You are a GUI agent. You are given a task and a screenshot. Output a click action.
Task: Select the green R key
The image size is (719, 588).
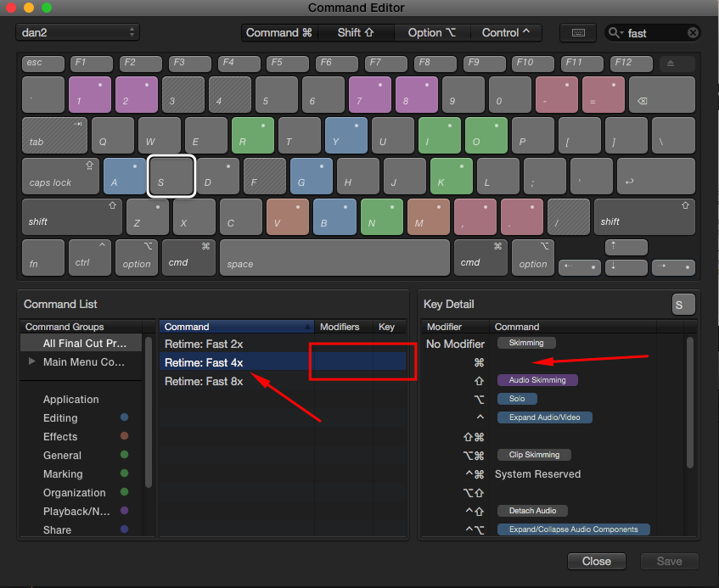253,136
